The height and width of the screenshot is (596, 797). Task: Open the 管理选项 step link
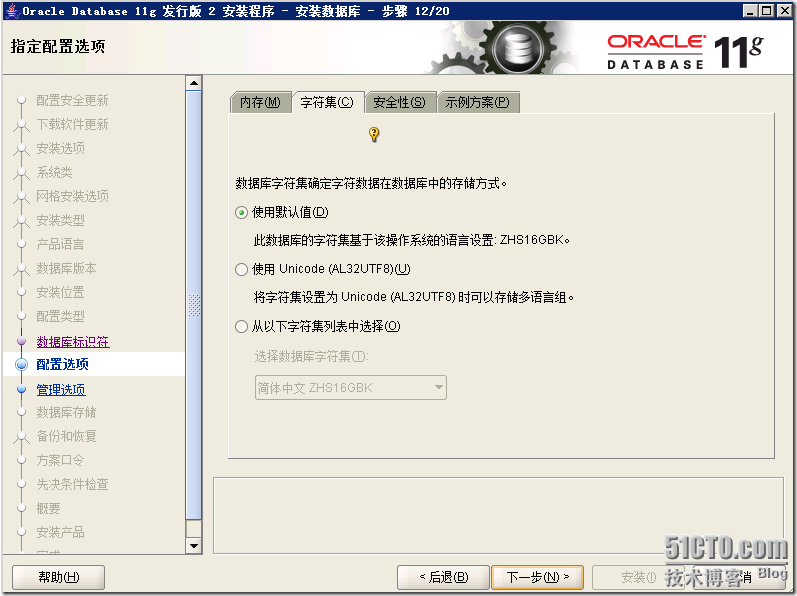[x=61, y=390]
